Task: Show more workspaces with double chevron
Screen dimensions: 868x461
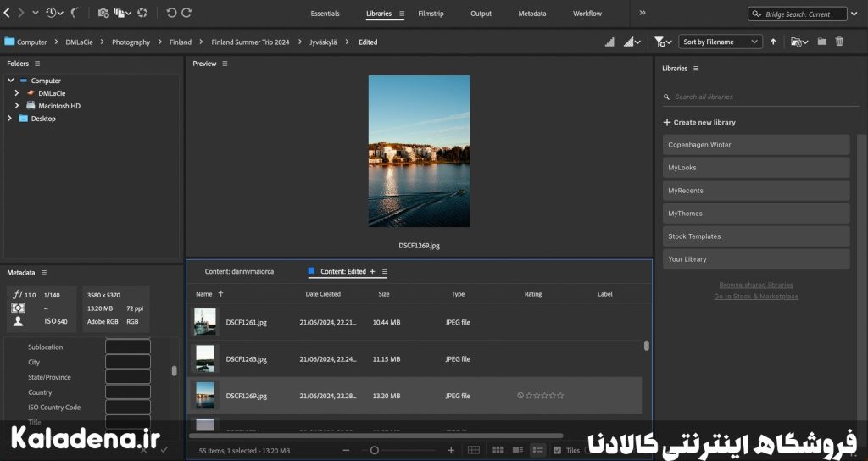Action: click(x=643, y=13)
